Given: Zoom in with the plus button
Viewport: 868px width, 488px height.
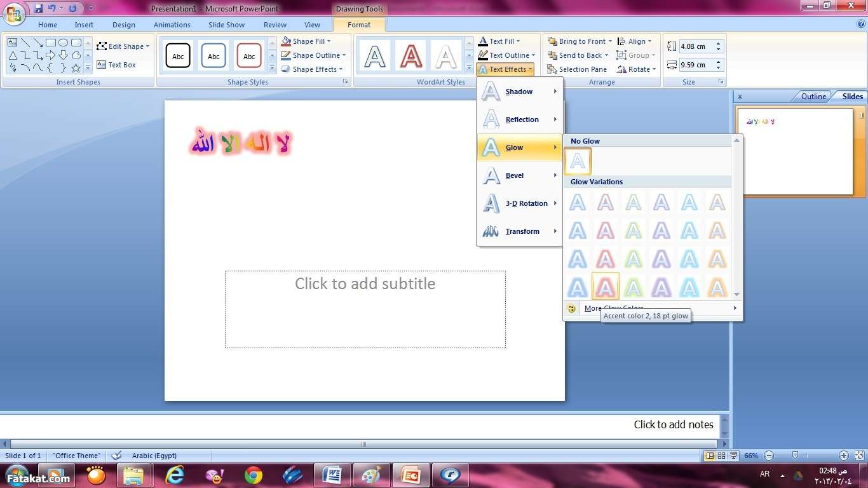Looking at the screenshot, I should point(843,456).
